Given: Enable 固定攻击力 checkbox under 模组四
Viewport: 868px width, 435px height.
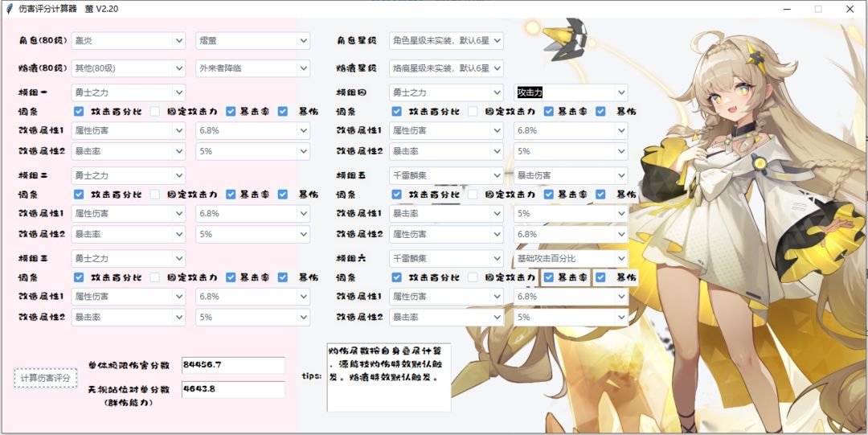Looking at the screenshot, I should [473, 112].
